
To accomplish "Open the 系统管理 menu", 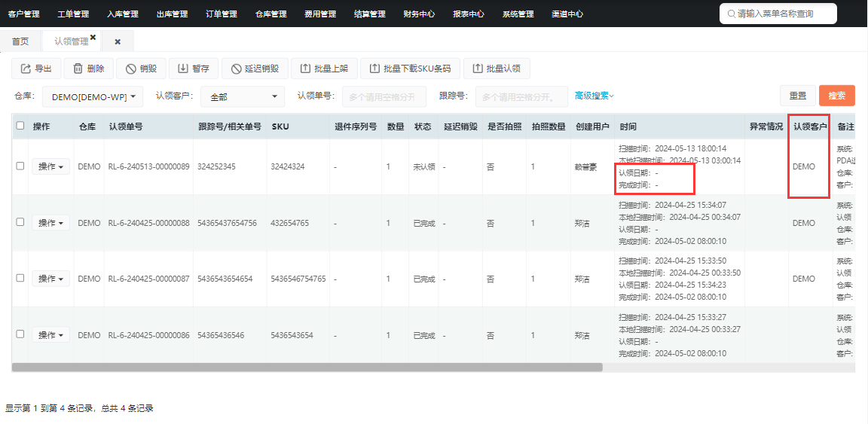I will tap(518, 14).
